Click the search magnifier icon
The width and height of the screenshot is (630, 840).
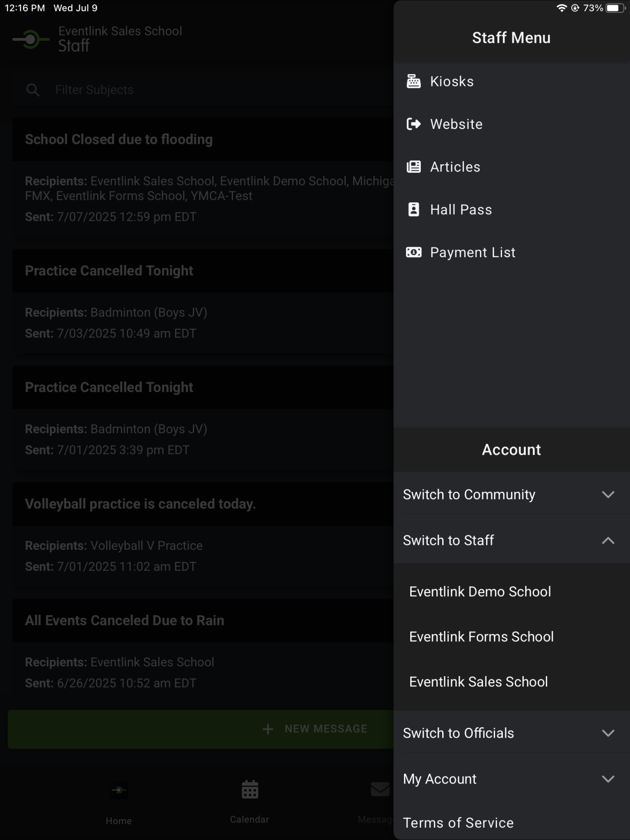click(33, 90)
